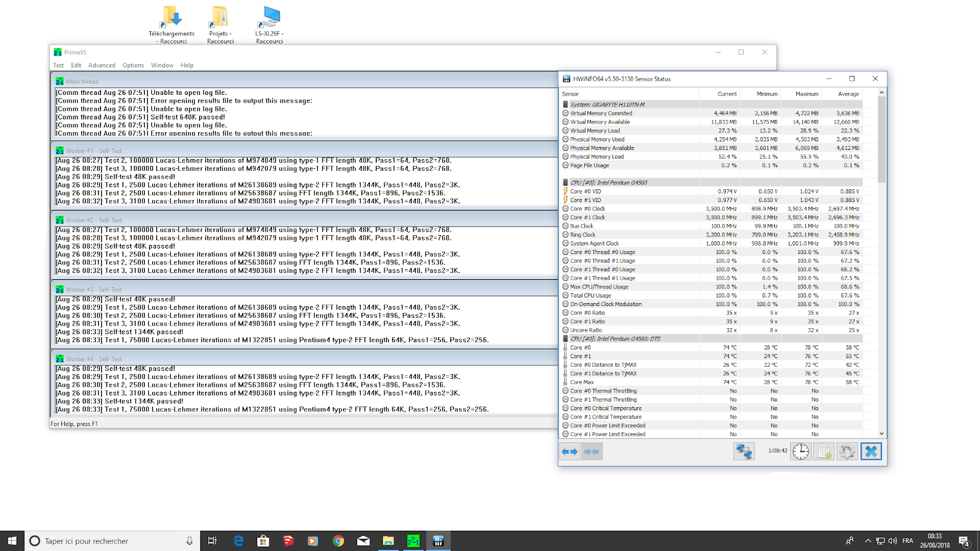Switch input language via FRA indicator
Image resolution: width=980 pixels, height=551 pixels.
[908, 541]
